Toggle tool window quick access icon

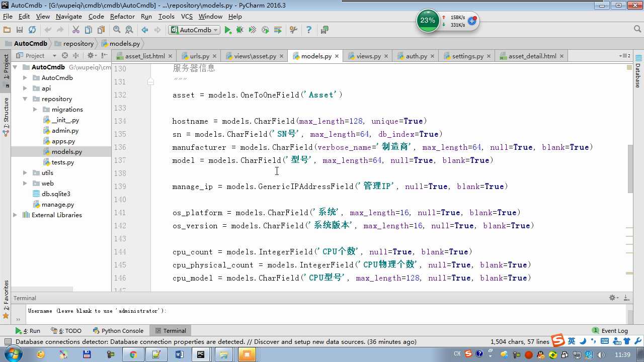pos(8,342)
